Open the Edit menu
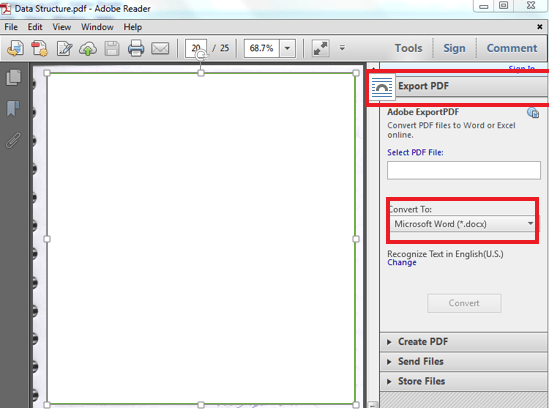The width and height of the screenshot is (549, 411). [x=35, y=27]
